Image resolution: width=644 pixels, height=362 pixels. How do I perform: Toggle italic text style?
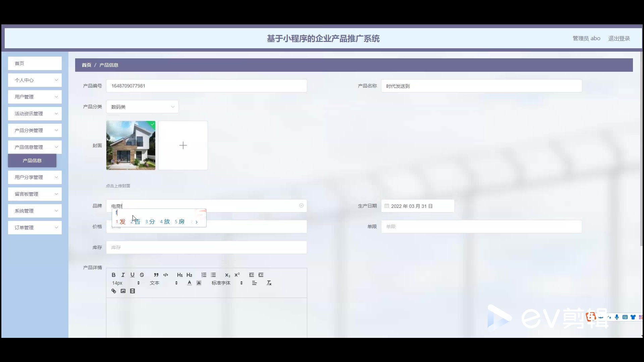(x=123, y=275)
